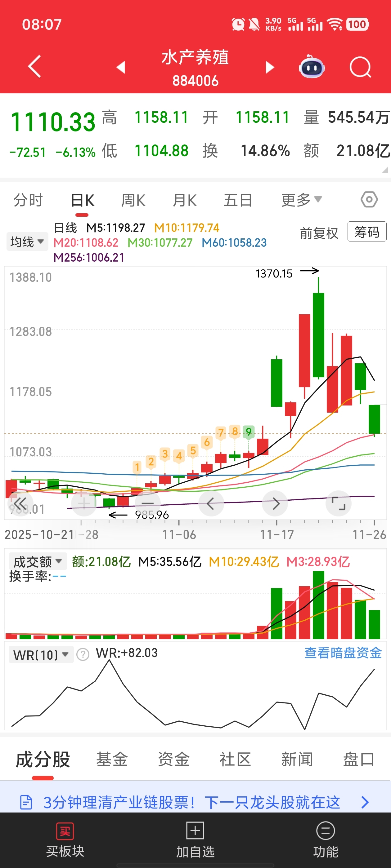Tap WR:+82.03 value

tap(127, 653)
